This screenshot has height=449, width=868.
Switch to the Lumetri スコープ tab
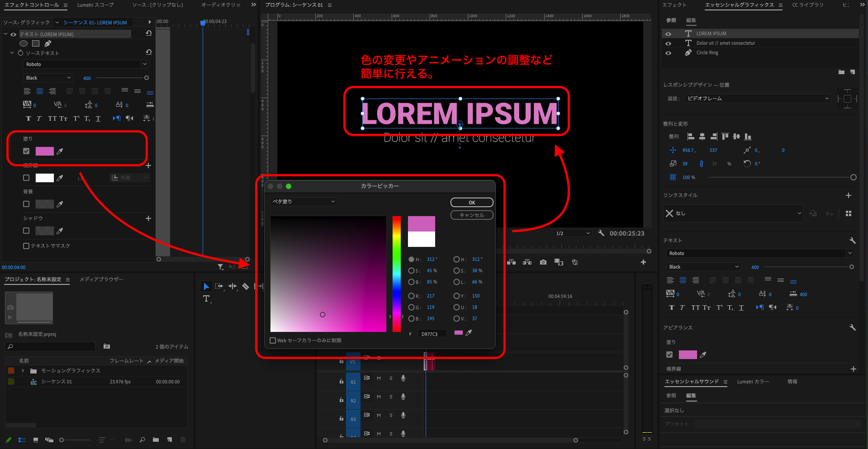[95, 5]
